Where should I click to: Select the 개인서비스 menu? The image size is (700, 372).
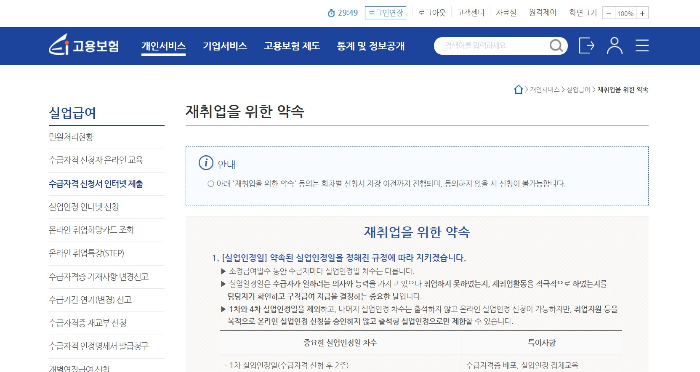click(163, 46)
